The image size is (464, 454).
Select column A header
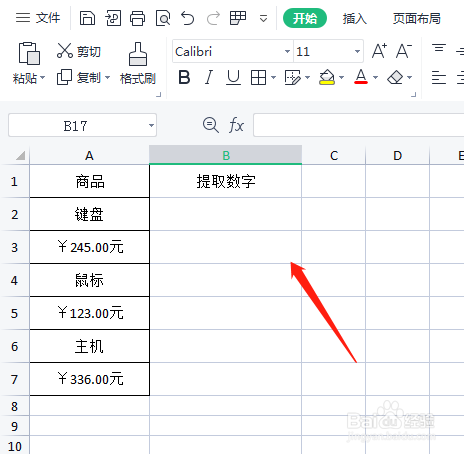(89, 155)
